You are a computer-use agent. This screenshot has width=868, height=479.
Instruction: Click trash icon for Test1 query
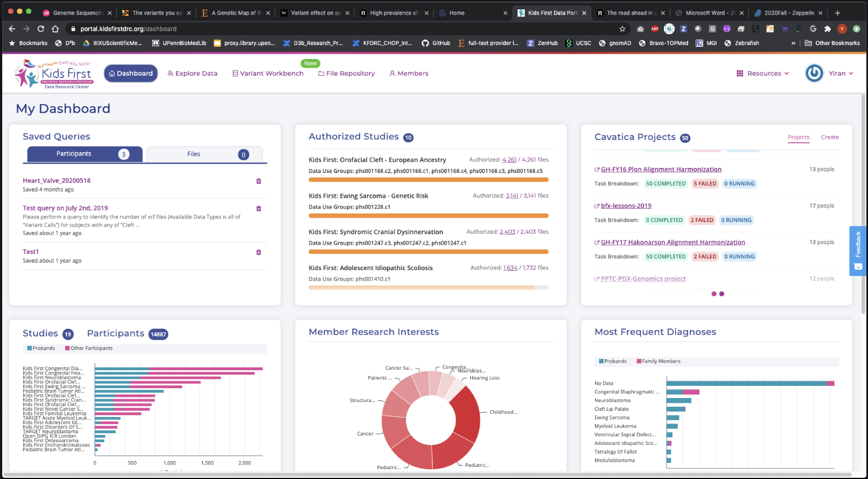tap(258, 252)
